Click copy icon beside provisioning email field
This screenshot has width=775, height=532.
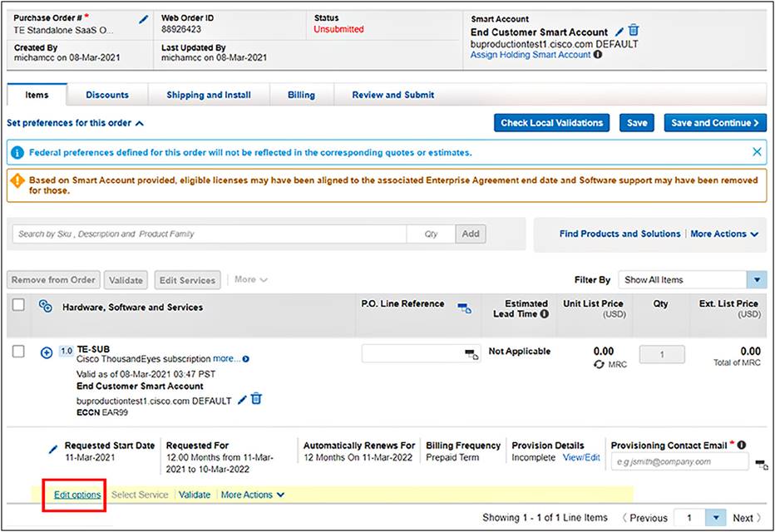tap(762, 465)
